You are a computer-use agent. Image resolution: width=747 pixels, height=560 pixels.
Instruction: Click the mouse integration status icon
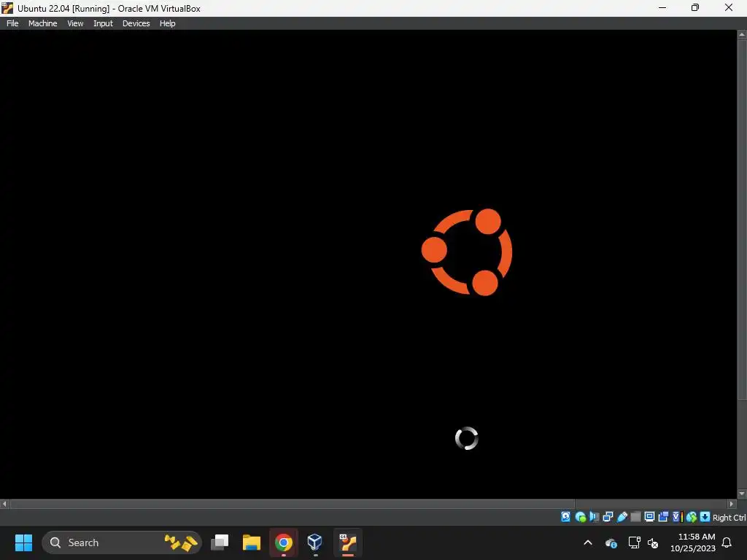[x=692, y=517]
